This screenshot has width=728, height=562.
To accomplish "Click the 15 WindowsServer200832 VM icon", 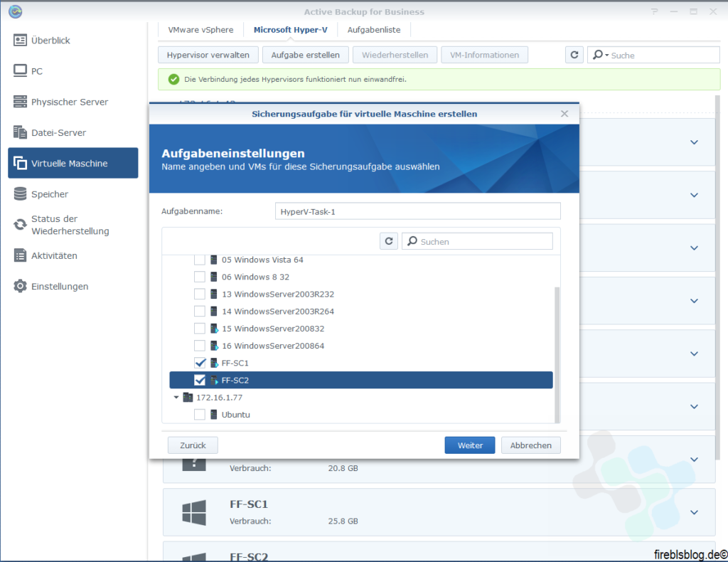I will 214,329.
